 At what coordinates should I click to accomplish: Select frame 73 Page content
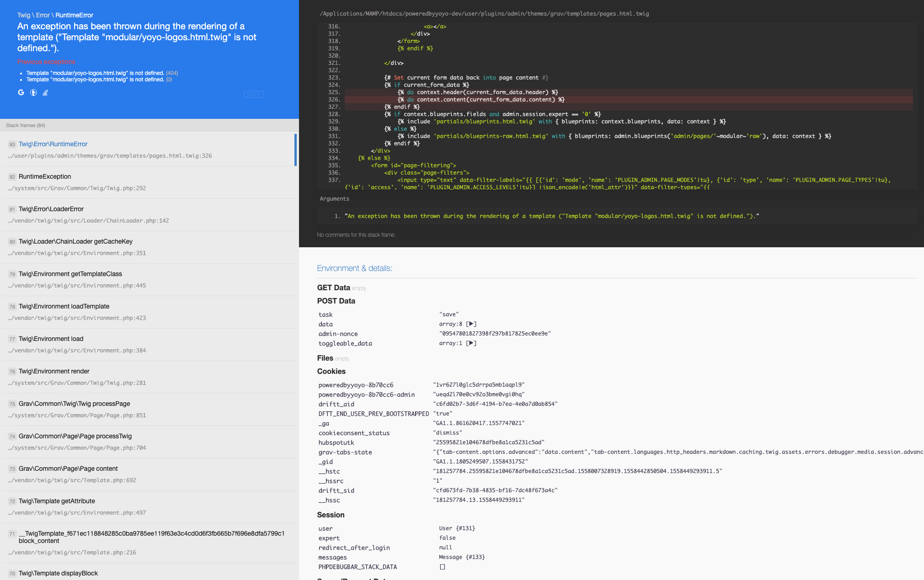[x=149, y=474]
